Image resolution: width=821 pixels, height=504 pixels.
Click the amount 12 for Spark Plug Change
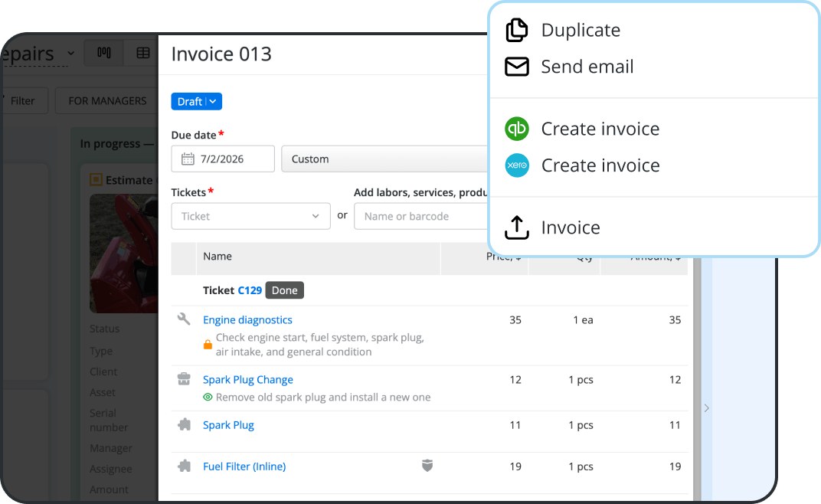click(x=675, y=379)
